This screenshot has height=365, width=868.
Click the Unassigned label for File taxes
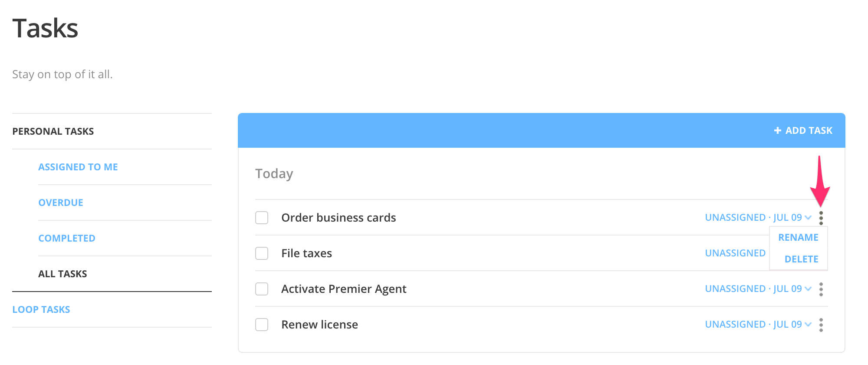735,253
